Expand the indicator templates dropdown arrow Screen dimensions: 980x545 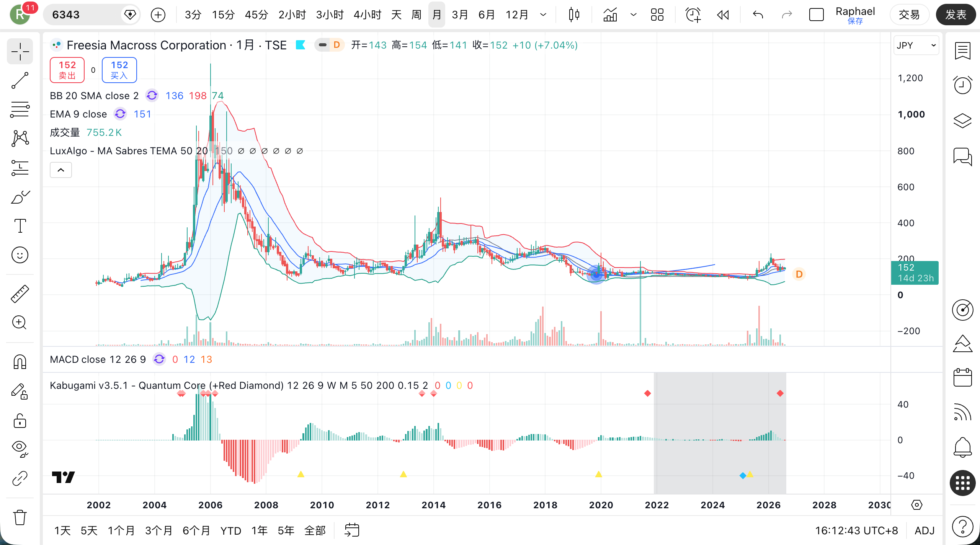click(634, 15)
